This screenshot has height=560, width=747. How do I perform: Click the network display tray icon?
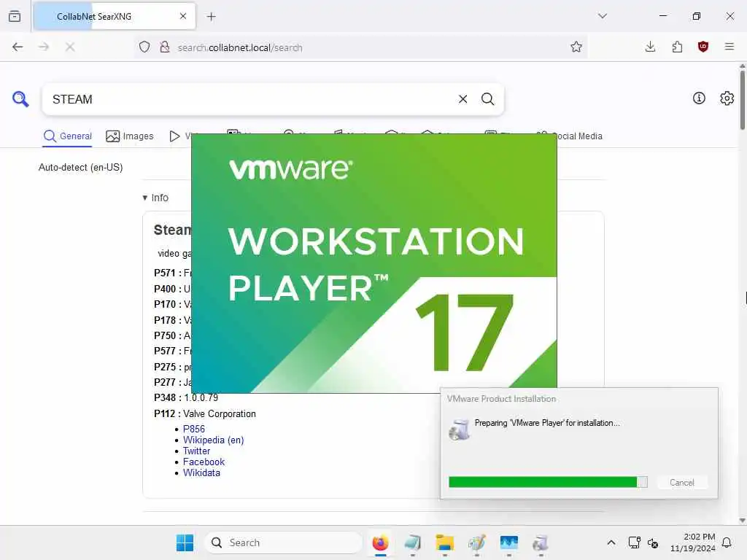(x=634, y=542)
